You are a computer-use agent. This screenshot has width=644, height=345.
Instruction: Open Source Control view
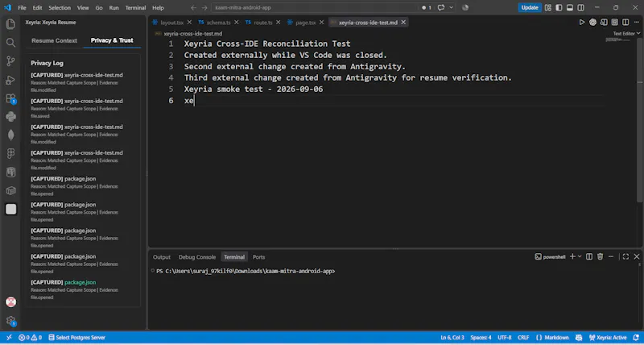click(x=10, y=61)
